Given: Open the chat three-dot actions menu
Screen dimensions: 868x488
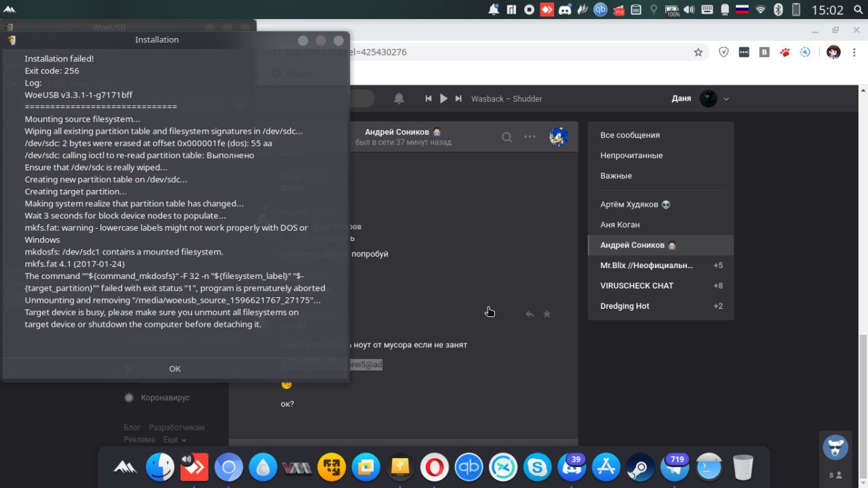Looking at the screenshot, I should tap(530, 137).
